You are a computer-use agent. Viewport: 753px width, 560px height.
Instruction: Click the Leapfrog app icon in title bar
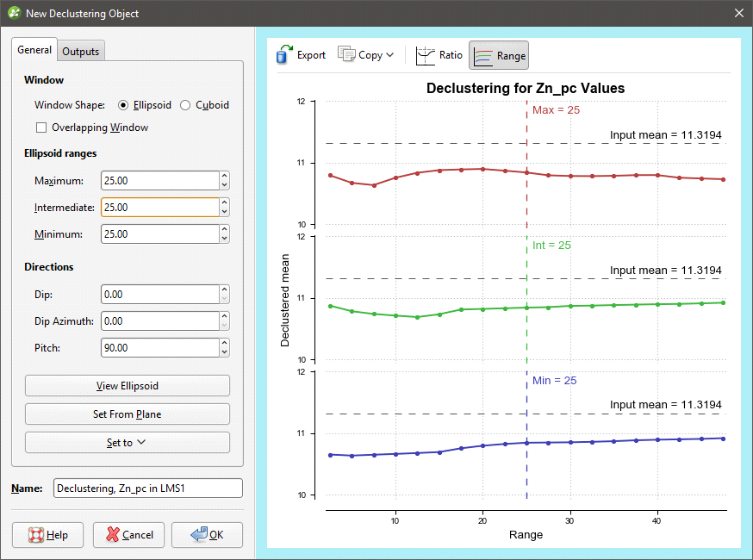13,13
